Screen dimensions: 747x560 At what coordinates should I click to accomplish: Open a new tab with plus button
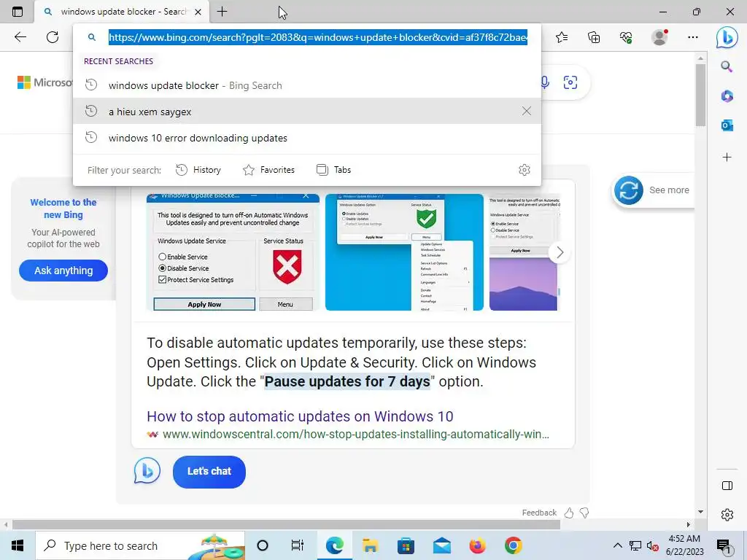click(222, 12)
